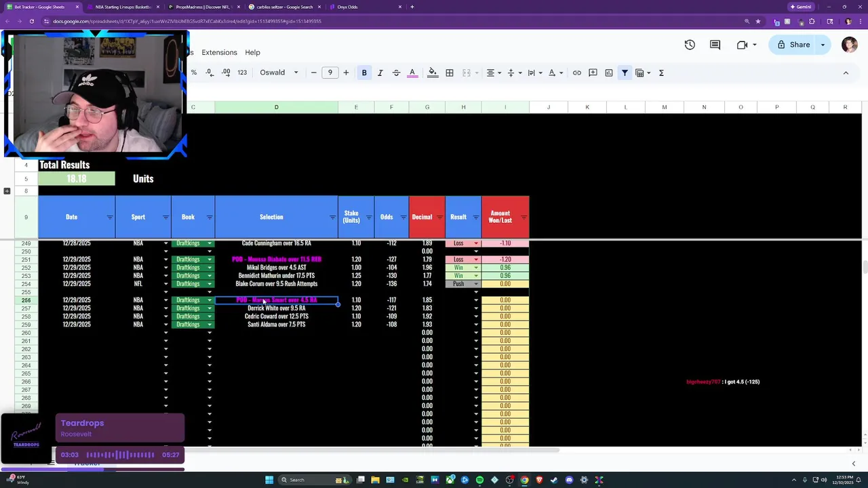Viewport: 868px width, 488px height.
Task: Click the insert chart icon
Action: point(609,73)
